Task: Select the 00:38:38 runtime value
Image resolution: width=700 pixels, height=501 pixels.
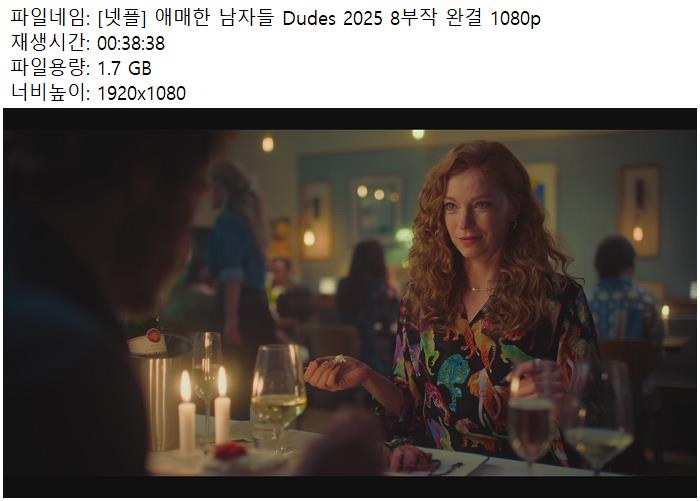Action: coord(131,44)
